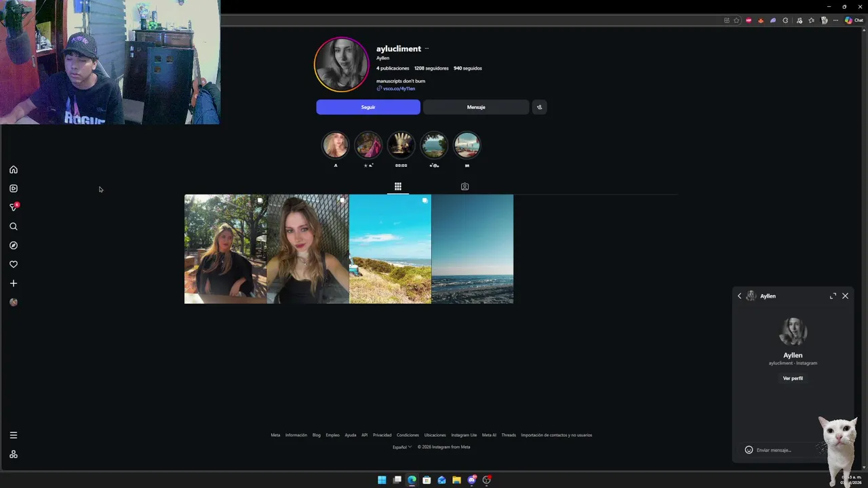Open Notifications heart icon in the sidebar
The image size is (868, 488).
click(x=14, y=264)
